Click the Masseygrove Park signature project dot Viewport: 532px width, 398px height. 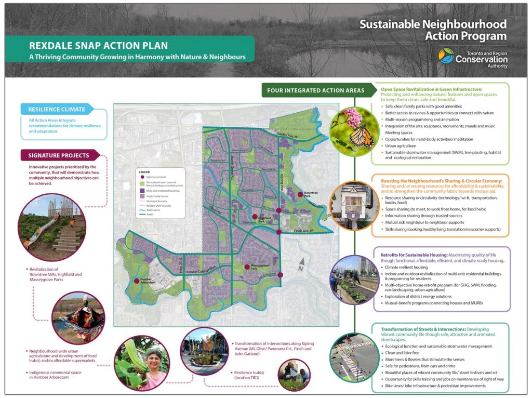pos(247,267)
